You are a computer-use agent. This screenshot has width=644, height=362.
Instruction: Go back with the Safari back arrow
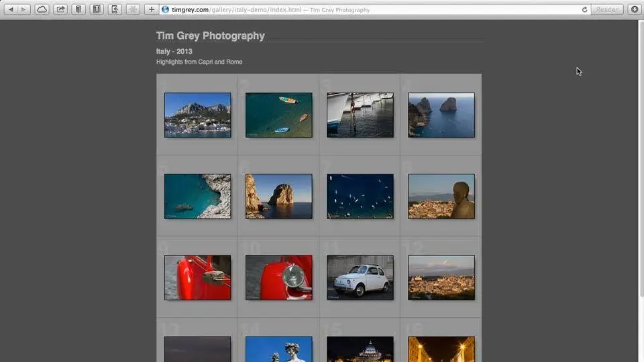(x=11, y=9)
